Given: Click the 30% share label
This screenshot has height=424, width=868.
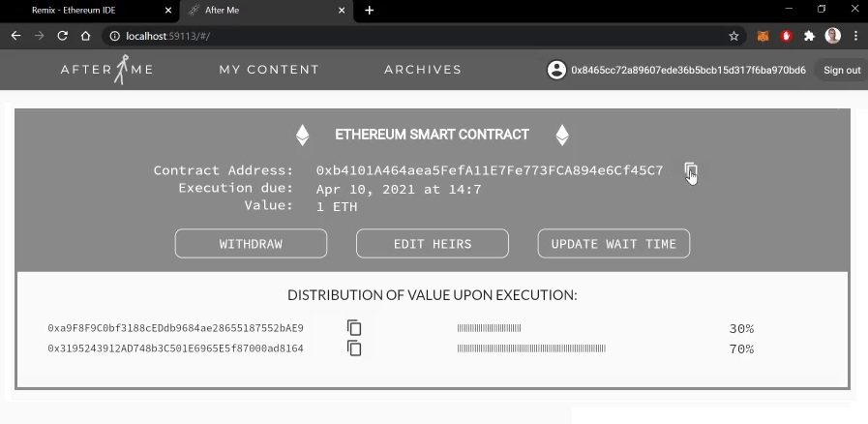Looking at the screenshot, I should (x=741, y=329).
